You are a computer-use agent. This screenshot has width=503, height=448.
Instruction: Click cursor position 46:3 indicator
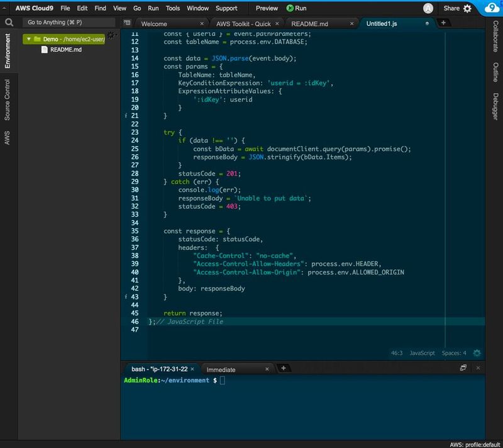tap(397, 353)
